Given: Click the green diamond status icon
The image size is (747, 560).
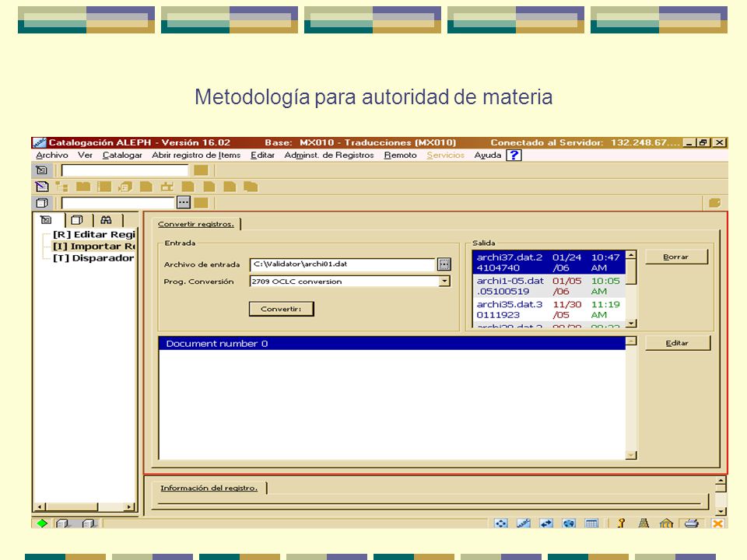Looking at the screenshot, I should (42, 523).
